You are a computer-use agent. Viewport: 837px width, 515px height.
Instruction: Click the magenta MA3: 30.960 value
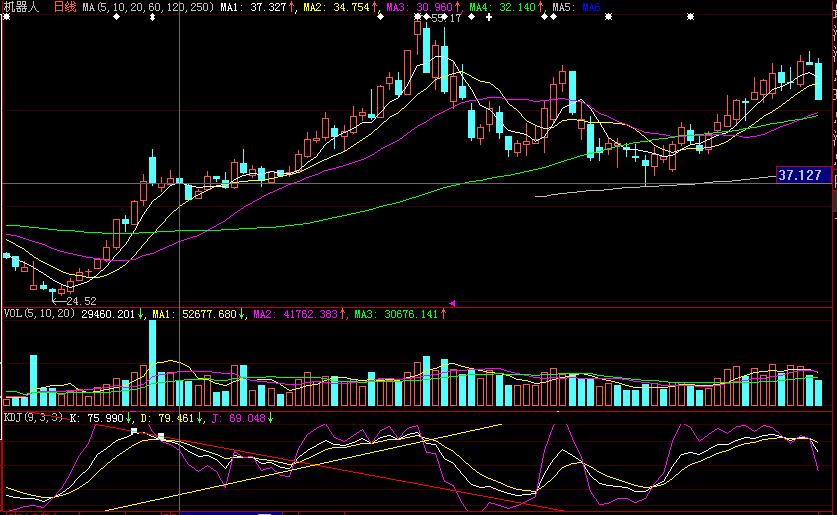tap(419, 7)
